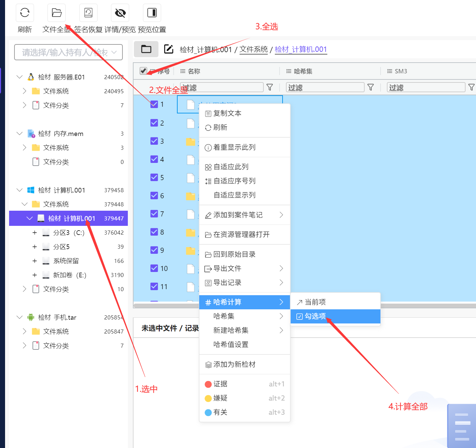Image resolution: width=476 pixels, height=448 pixels.
Task: Click the folder icon in row 6
Action: (x=191, y=196)
